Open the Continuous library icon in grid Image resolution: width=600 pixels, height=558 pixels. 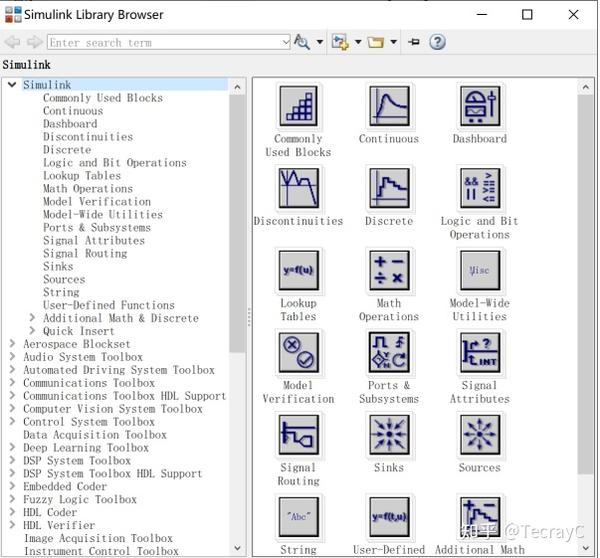(x=389, y=106)
